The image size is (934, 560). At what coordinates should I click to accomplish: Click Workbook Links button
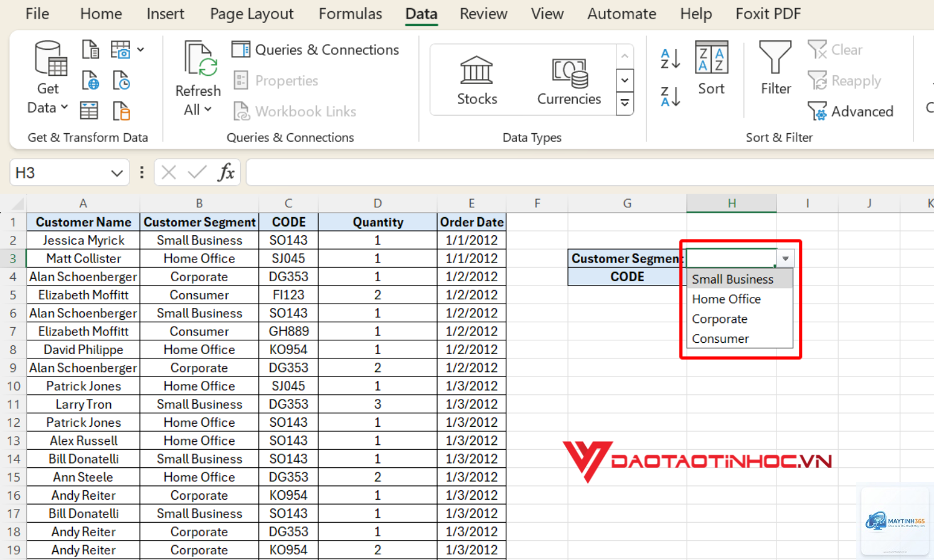pyautogui.click(x=295, y=111)
